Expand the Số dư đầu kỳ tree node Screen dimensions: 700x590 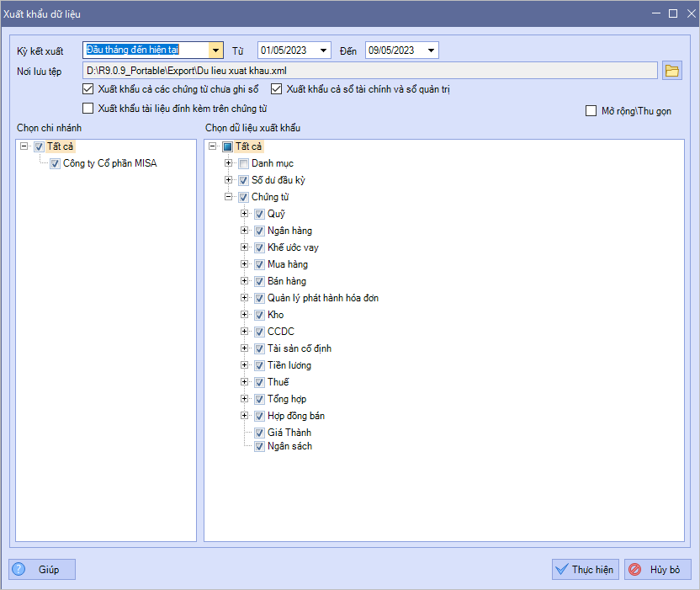click(228, 180)
